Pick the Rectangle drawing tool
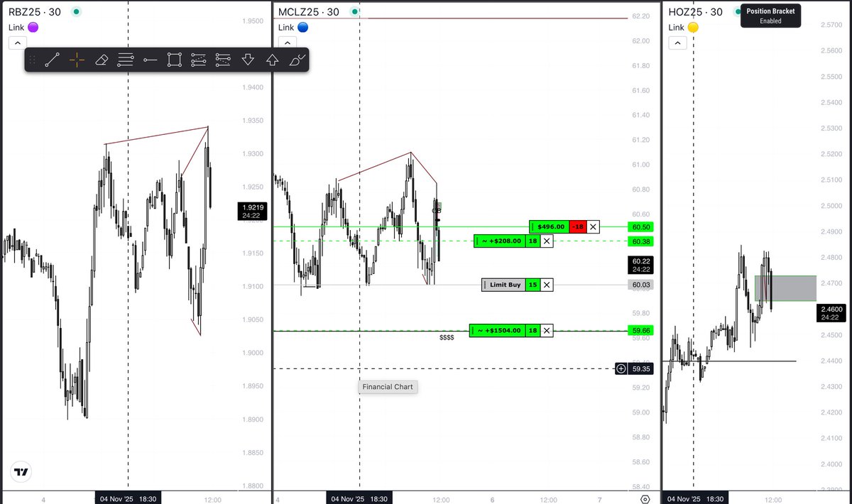The height and width of the screenshot is (504, 852). [175, 60]
